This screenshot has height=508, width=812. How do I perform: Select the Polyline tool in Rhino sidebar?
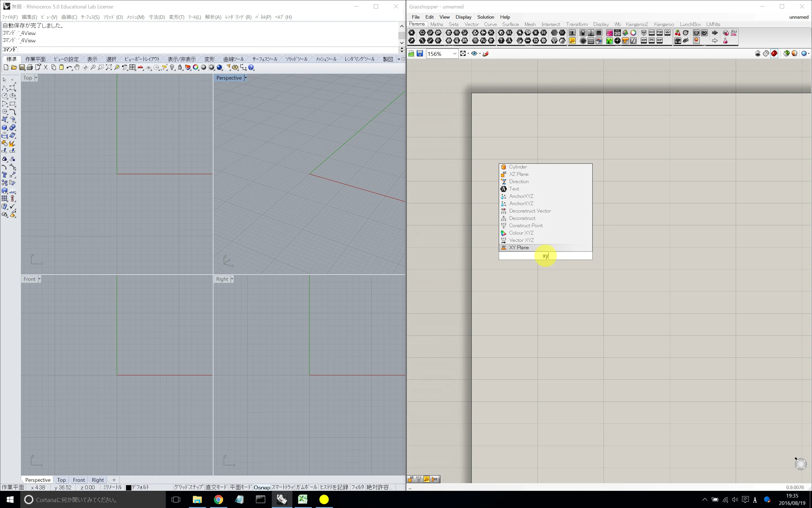(x=5, y=88)
